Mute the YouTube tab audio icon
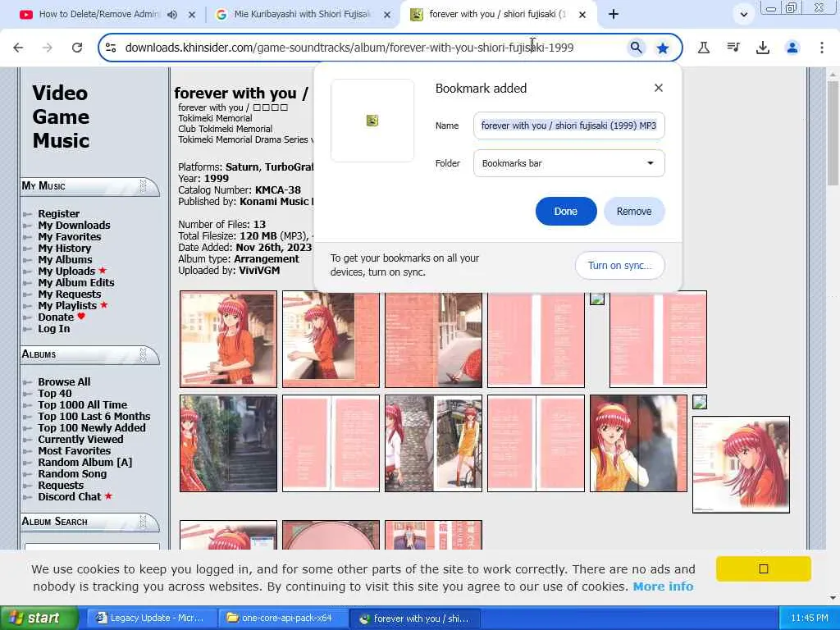Image resolution: width=840 pixels, height=630 pixels. pos(172,15)
